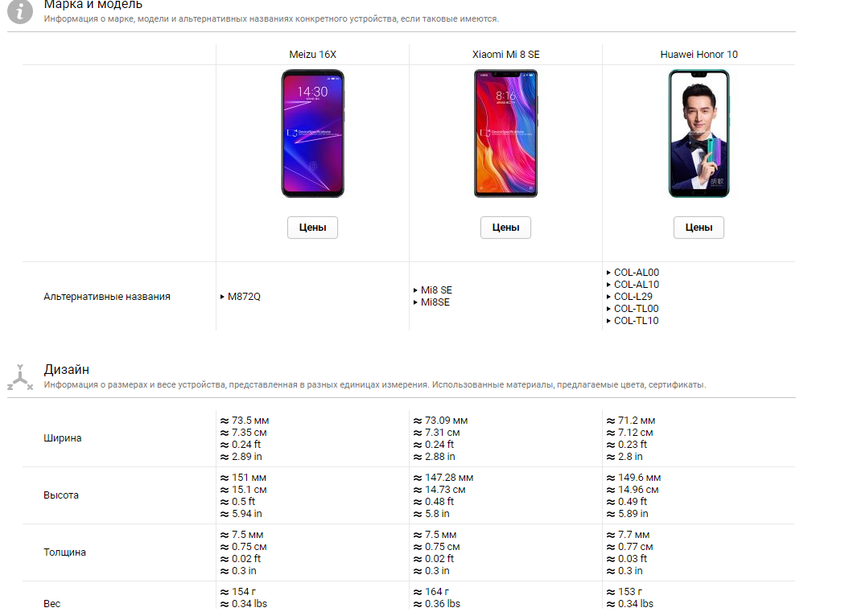The height and width of the screenshot is (616, 845).
Task: Click the Толщина row label
Action: pyautogui.click(x=64, y=552)
